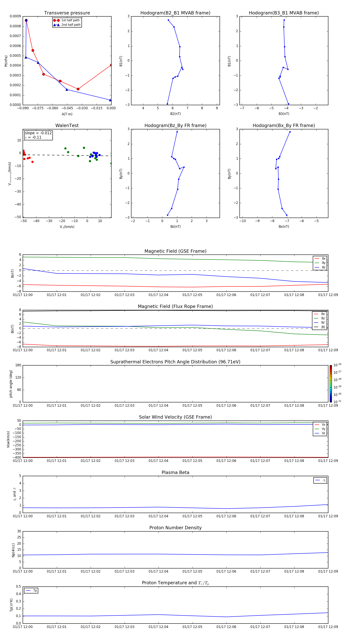This screenshot has height=644, width=351.
Task: Click the βp legend in Plasma Beta panel
Action: click(x=320, y=480)
